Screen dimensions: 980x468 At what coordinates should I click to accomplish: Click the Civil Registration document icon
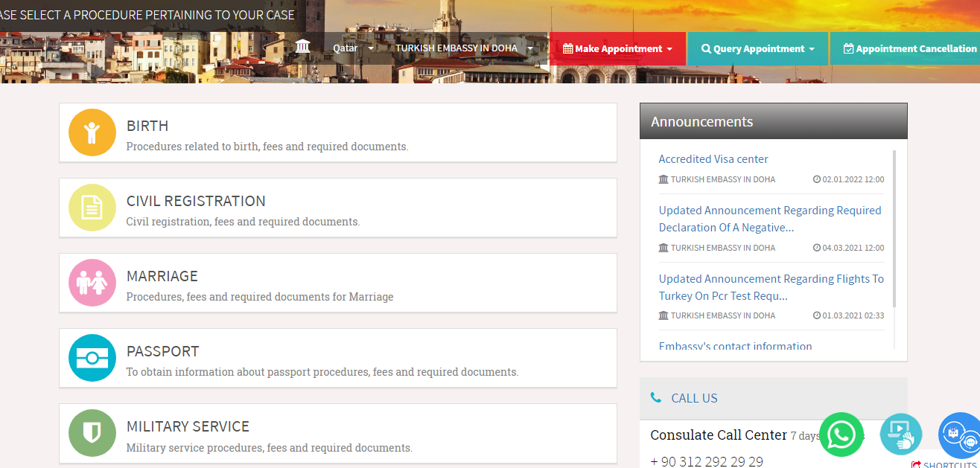point(92,208)
